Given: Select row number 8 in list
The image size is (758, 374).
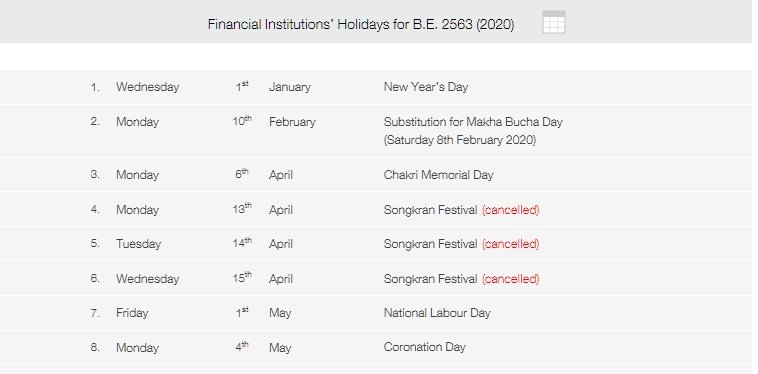Looking at the screenshot, I should [95, 347].
